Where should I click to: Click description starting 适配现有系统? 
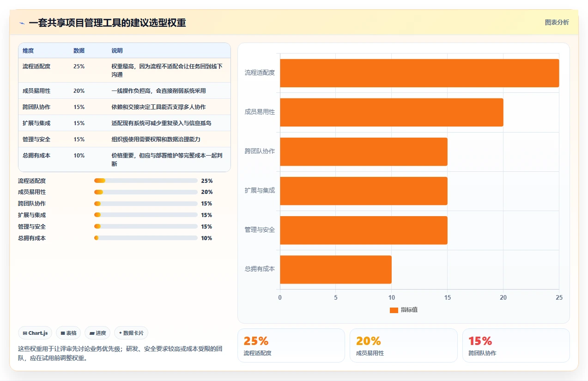click(161, 123)
